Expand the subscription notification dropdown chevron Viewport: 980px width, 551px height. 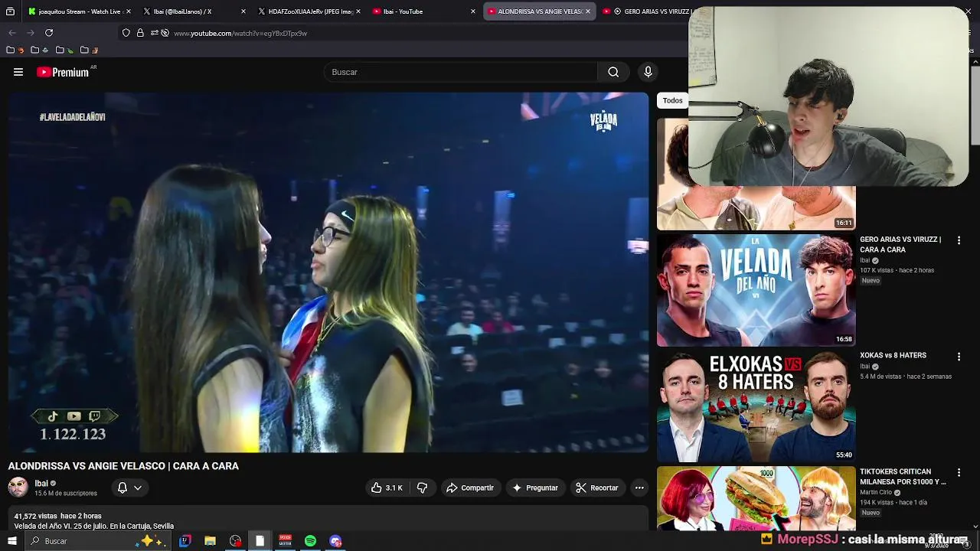[138, 487]
